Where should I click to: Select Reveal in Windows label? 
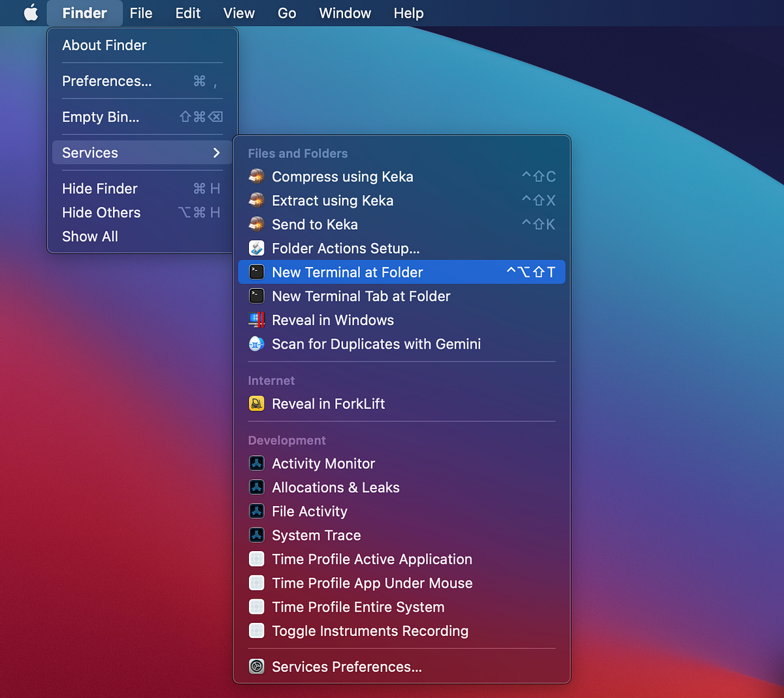[x=333, y=320]
